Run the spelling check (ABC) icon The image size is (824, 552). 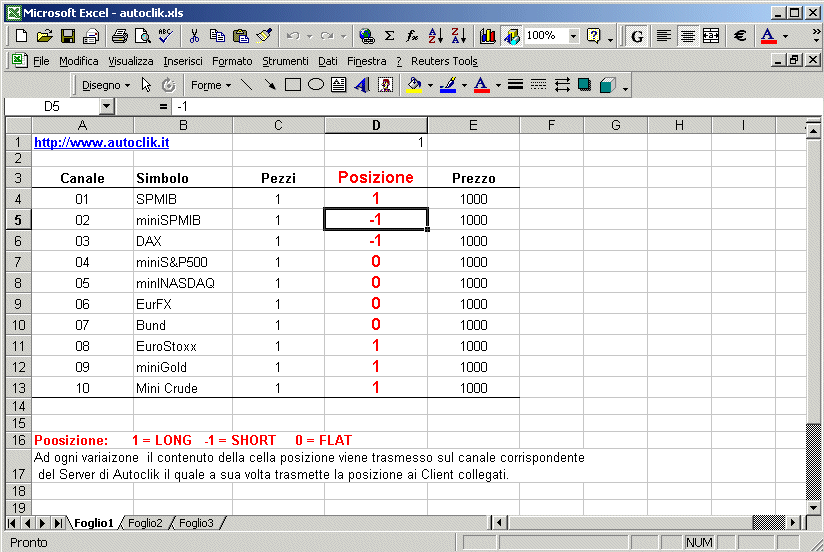point(166,36)
